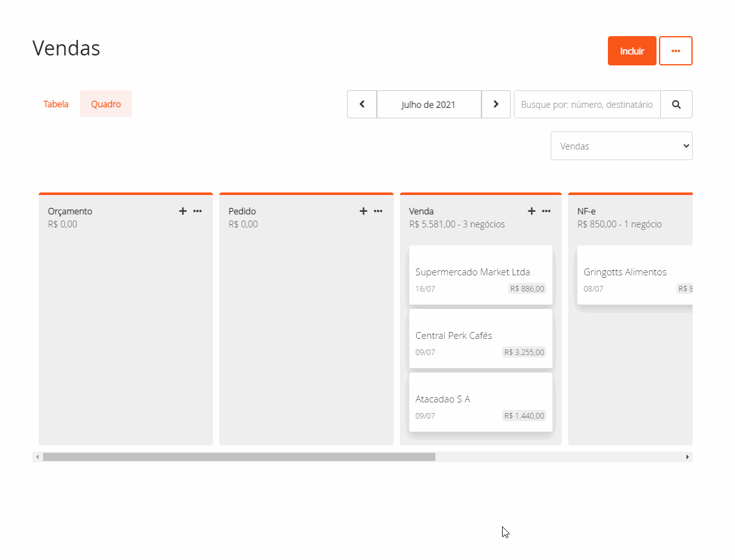Click the Venda column title
This screenshot has height=560, width=735.
[422, 211]
